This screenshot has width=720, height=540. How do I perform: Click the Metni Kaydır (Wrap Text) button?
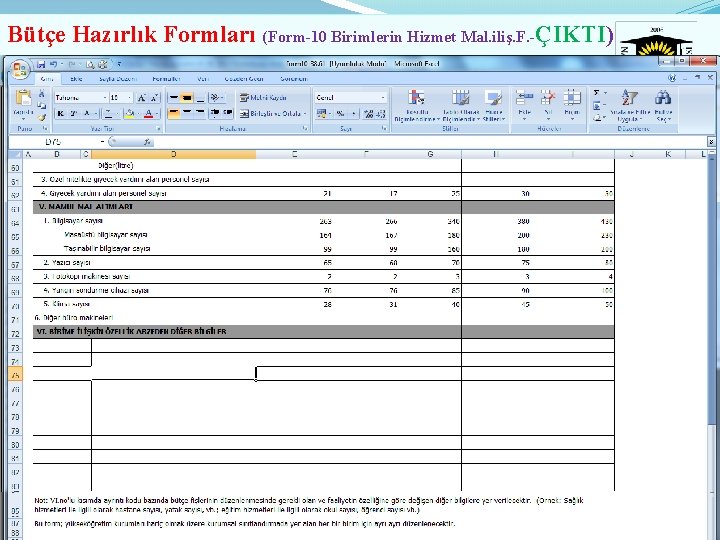pyautogui.click(x=264, y=97)
